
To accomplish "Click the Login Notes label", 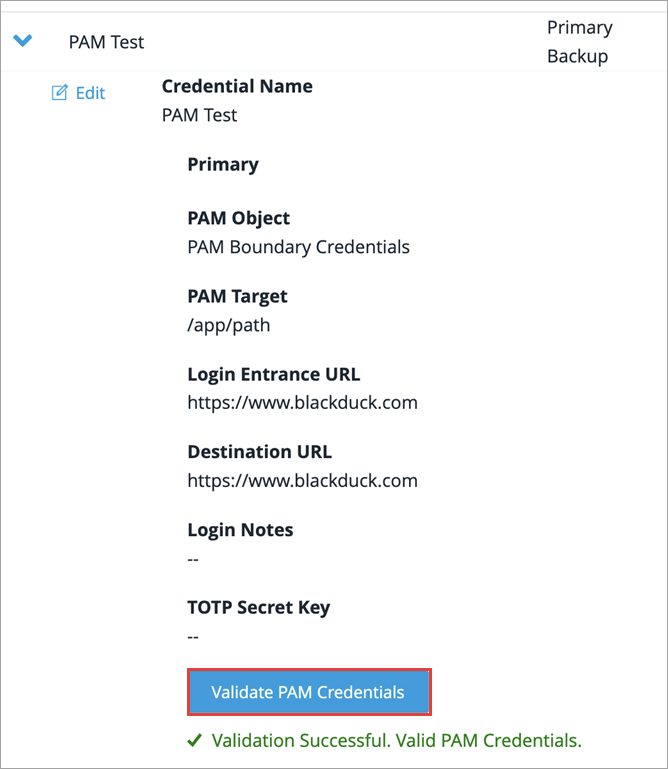I will coord(240,529).
